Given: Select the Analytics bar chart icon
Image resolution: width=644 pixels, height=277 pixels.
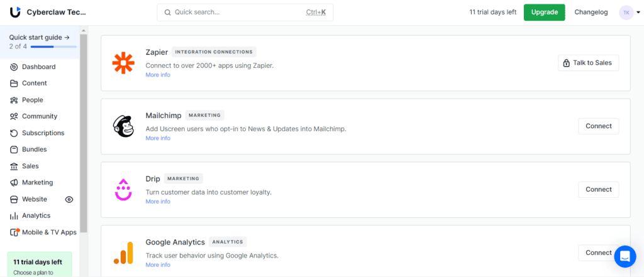Looking at the screenshot, I should (x=14, y=216).
